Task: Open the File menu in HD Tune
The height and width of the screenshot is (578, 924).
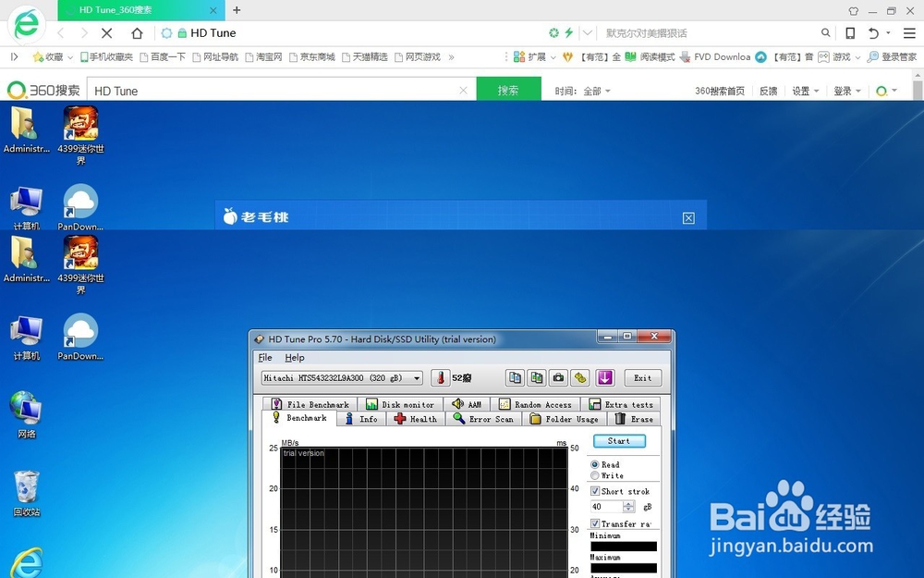Action: [x=265, y=358]
